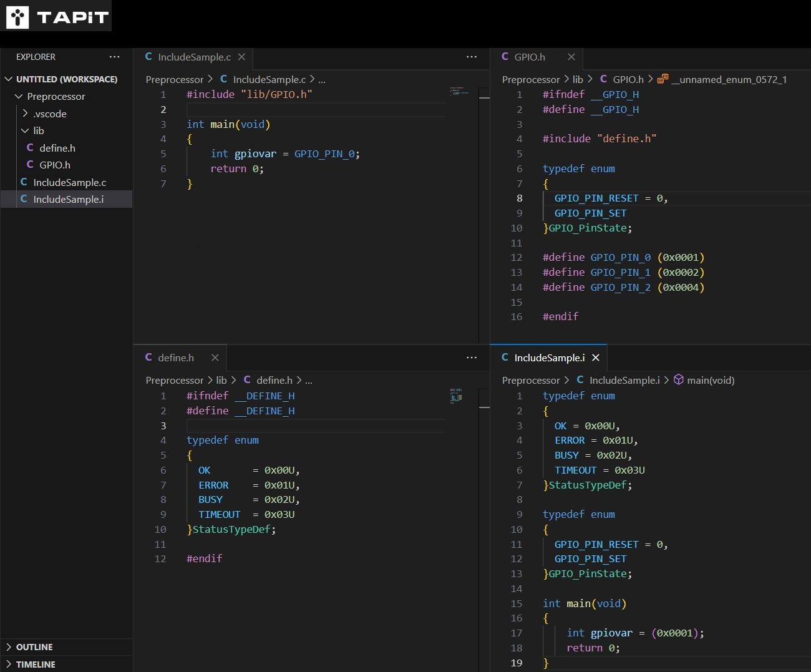The width and height of the screenshot is (811, 672).
Task: Click the lib breadcrumb above define.h
Action: (x=221, y=380)
